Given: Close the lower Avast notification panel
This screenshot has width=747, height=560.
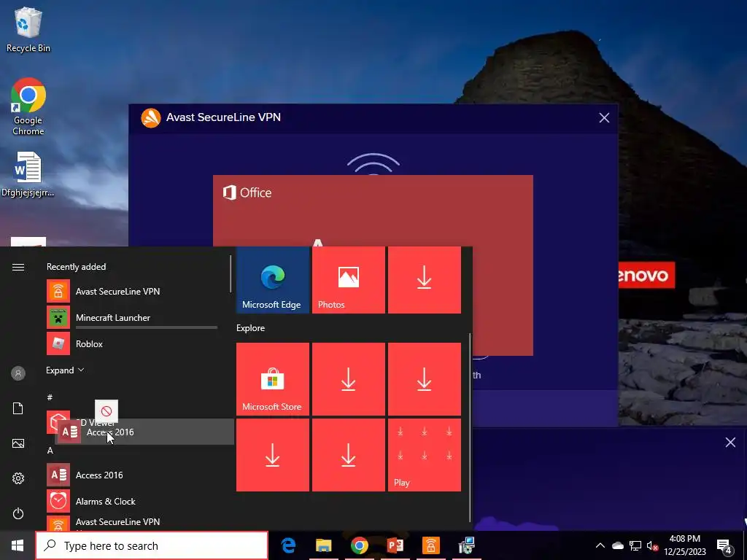Looking at the screenshot, I should click(730, 443).
